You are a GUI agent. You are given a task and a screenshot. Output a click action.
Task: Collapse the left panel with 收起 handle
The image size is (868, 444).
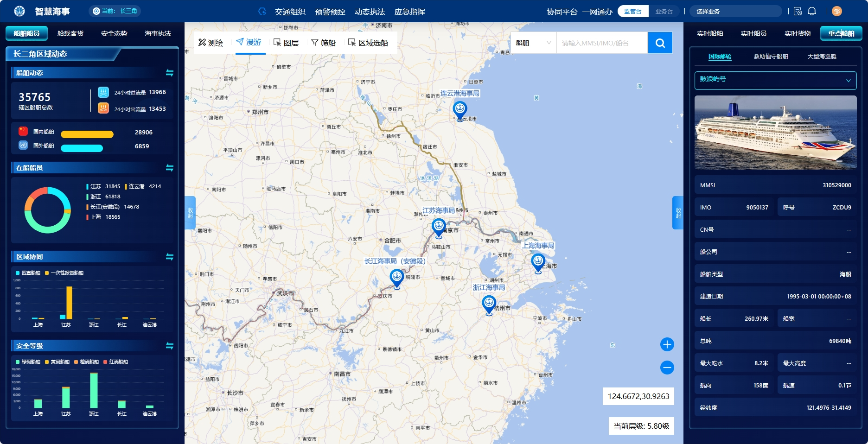tap(190, 213)
